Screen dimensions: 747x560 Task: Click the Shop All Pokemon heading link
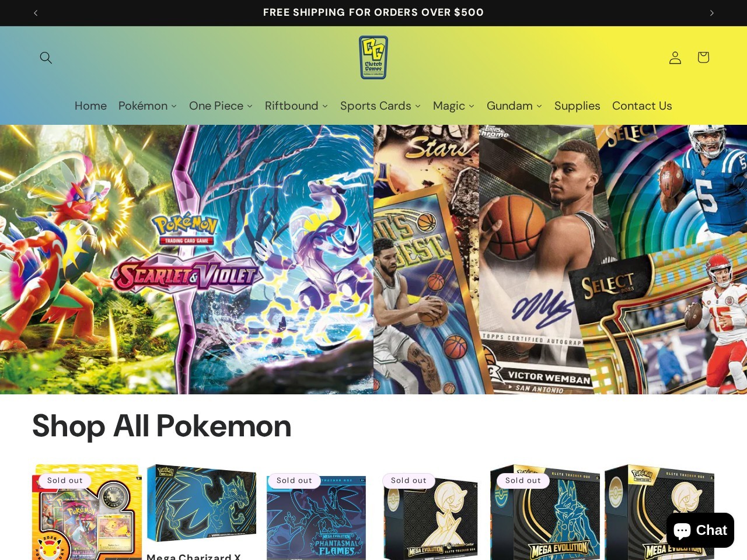162,425
